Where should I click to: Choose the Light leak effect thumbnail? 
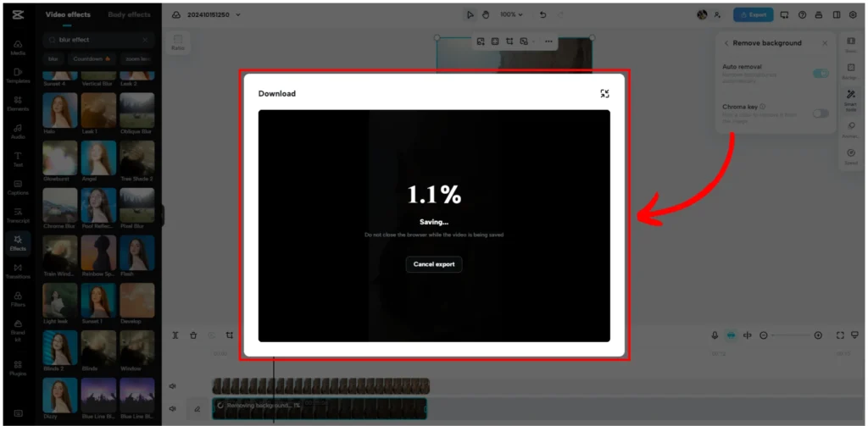60,301
